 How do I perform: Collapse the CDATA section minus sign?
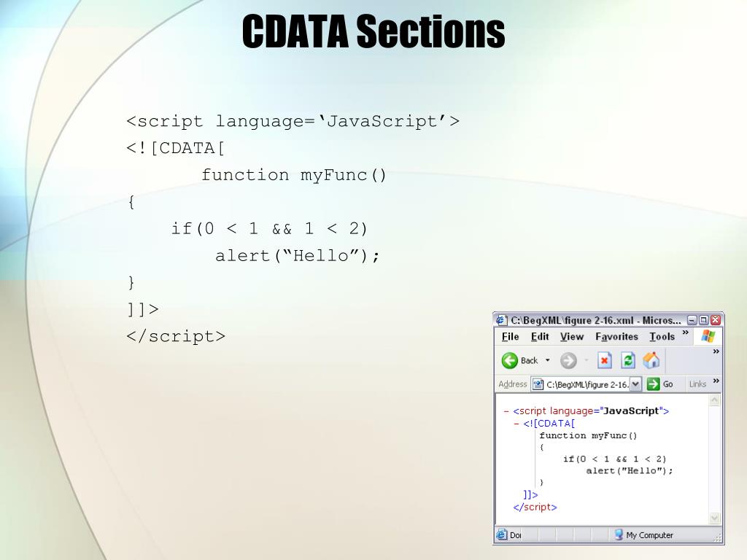tap(516, 424)
